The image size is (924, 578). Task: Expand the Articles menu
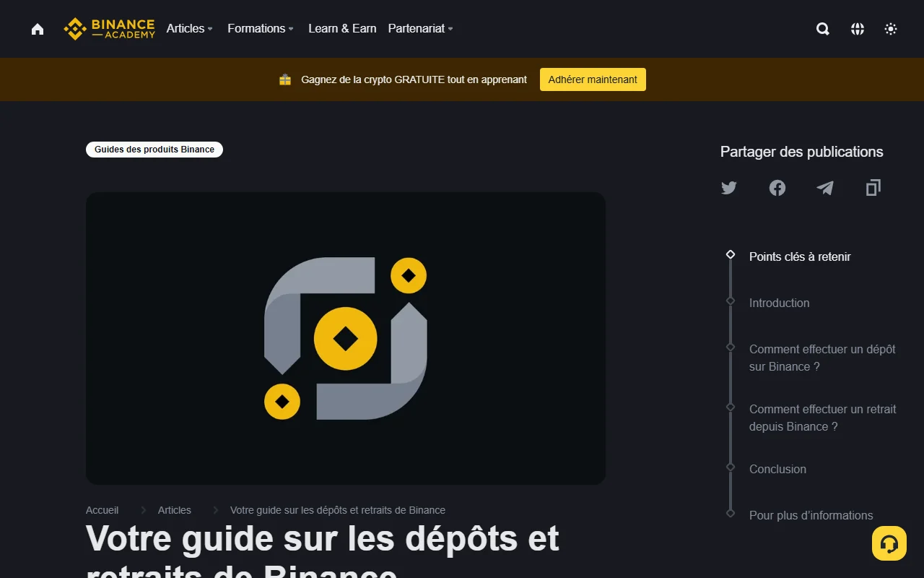(190, 28)
